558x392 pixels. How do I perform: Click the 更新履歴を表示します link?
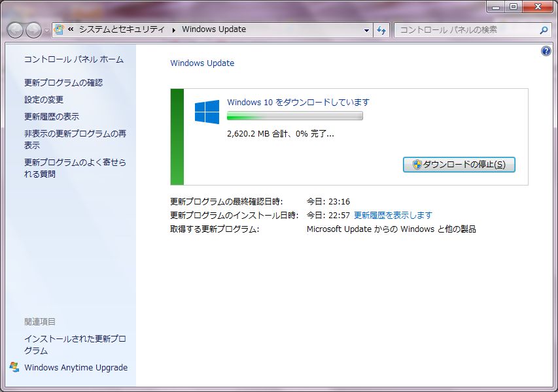(393, 216)
